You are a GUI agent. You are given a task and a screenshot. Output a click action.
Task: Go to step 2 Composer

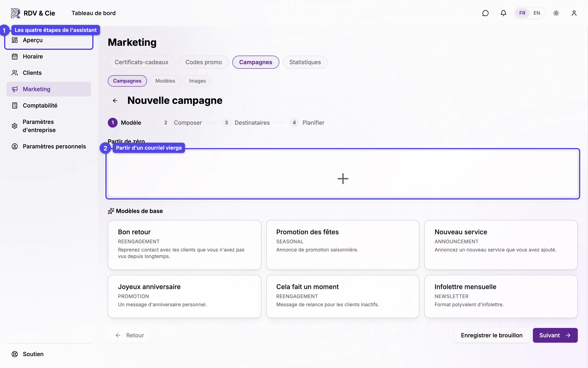click(x=182, y=123)
